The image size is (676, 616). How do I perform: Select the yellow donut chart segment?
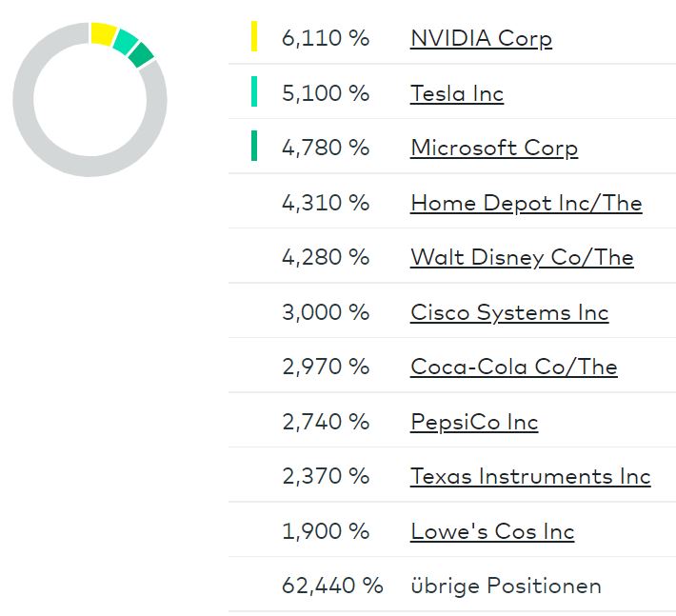pos(103,33)
